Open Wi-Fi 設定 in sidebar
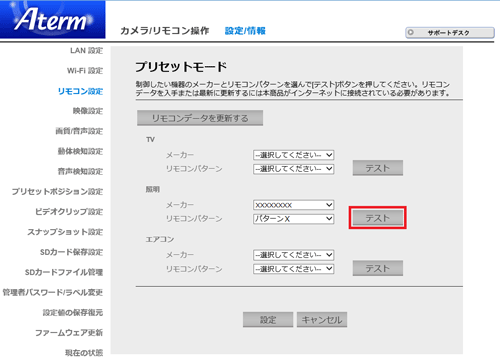This screenshot has width=500, height=361. click(85, 71)
